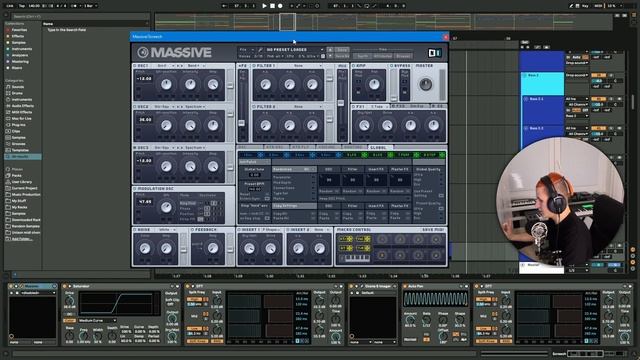Open the Sounds category in the browser

pos(18,87)
